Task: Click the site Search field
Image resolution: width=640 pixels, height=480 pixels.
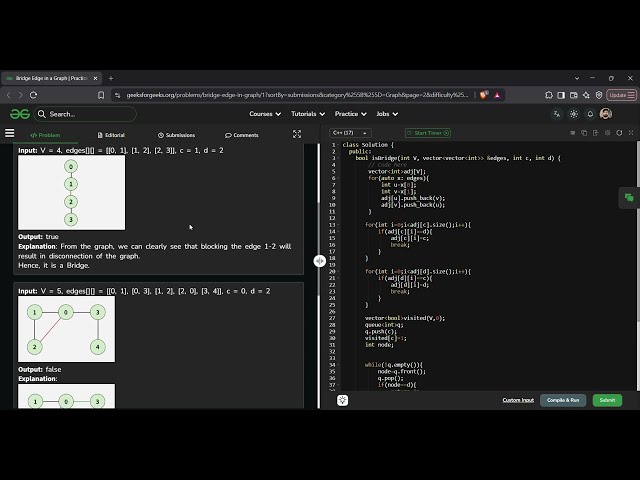Action: (86, 114)
